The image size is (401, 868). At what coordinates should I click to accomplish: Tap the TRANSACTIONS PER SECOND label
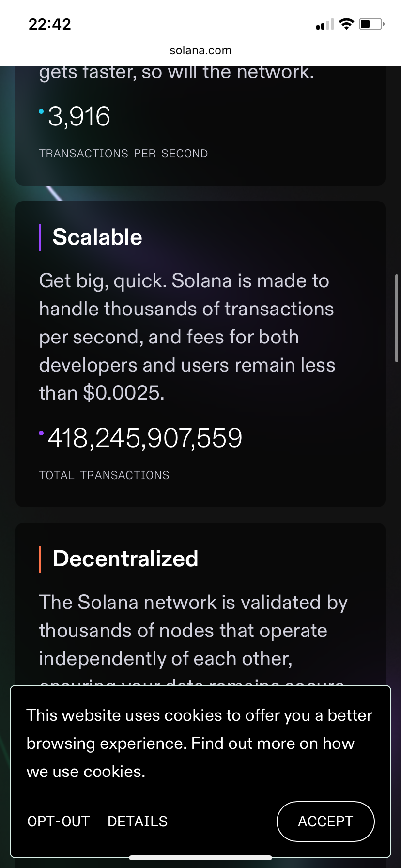click(x=123, y=154)
